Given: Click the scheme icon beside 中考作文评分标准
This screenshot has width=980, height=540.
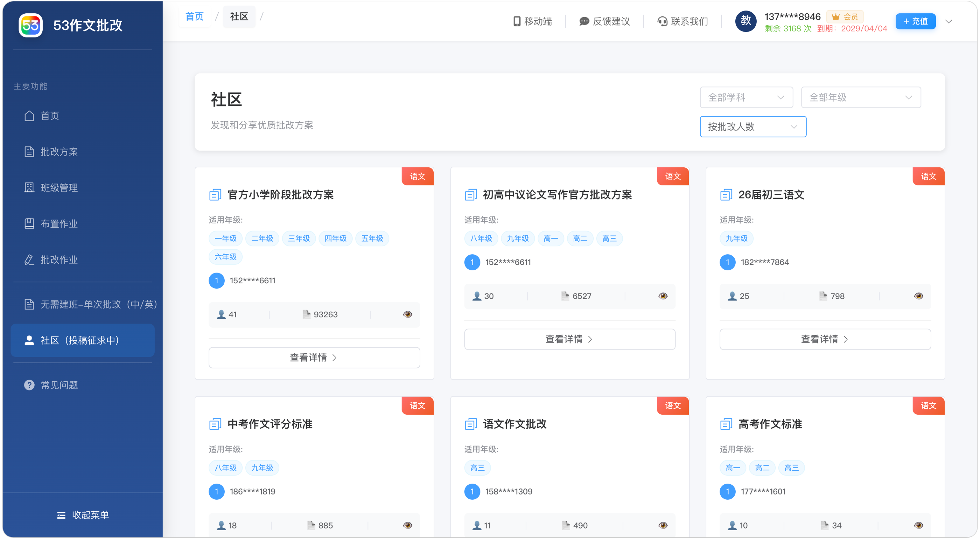Looking at the screenshot, I should (x=215, y=424).
